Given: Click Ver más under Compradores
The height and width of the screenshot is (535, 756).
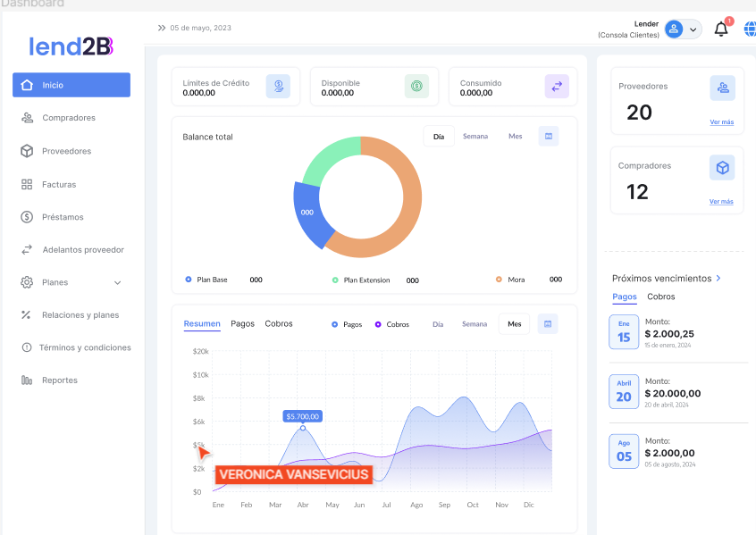Looking at the screenshot, I should [x=721, y=202].
